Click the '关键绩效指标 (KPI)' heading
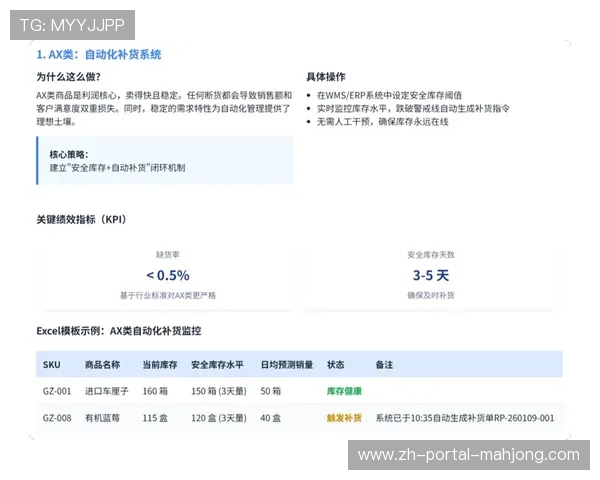The height and width of the screenshot is (480, 600). (81, 219)
